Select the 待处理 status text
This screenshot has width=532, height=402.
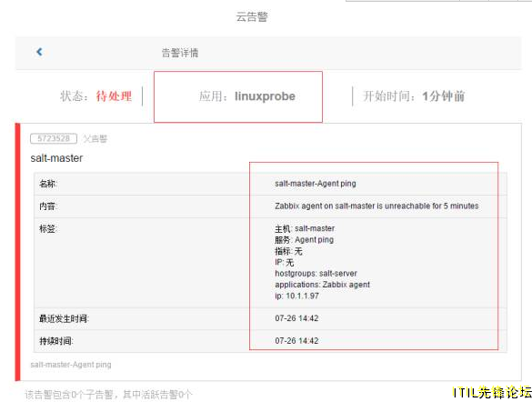pos(114,96)
